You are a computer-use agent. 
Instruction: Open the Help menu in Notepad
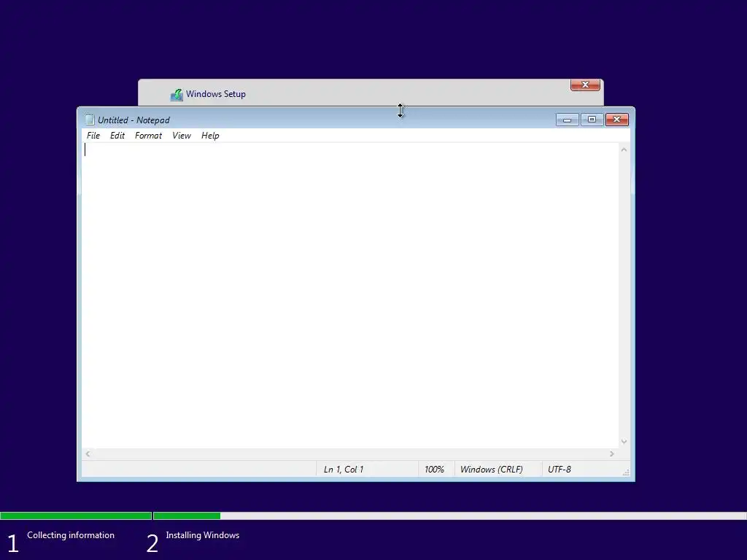pos(210,136)
